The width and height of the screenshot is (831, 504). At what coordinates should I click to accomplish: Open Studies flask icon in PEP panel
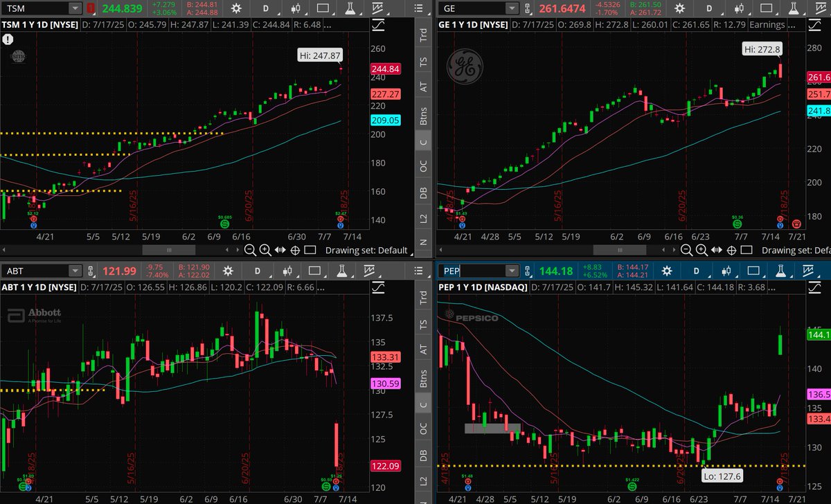(x=780, y=271)
